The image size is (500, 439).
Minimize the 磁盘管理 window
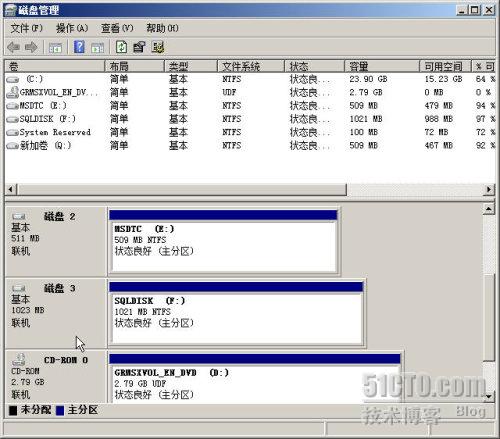click(461, 10)
